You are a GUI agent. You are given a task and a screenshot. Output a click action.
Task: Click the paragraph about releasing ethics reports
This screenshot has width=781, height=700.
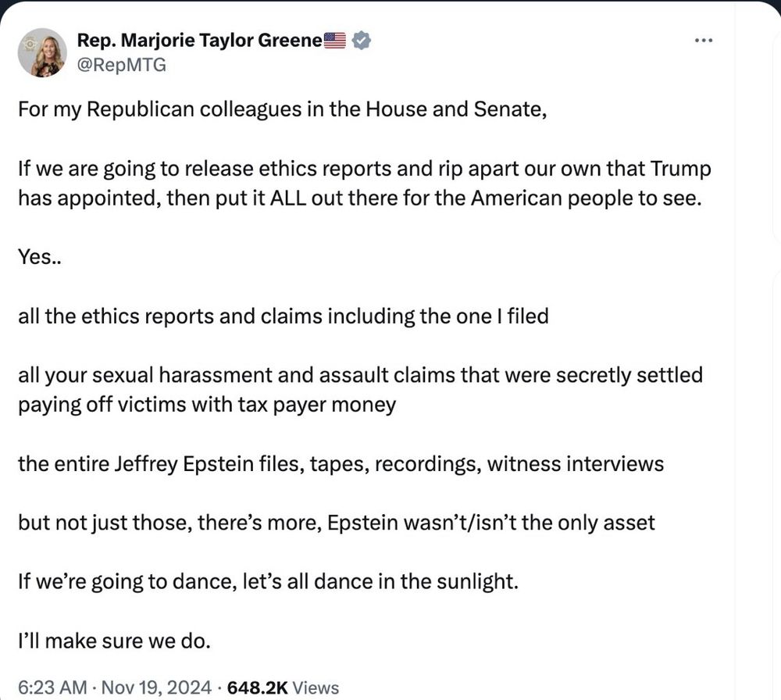[x=363, y=183]
